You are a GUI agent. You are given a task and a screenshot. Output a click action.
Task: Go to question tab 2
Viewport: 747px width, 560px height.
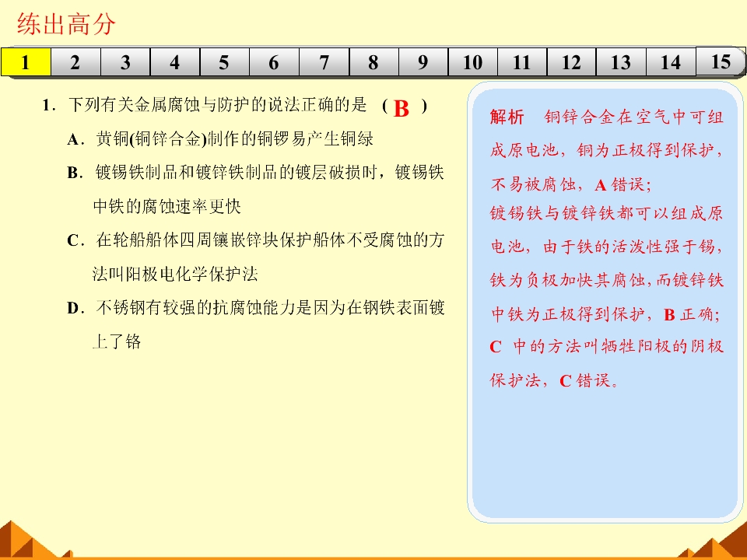(x=75, y=62)
